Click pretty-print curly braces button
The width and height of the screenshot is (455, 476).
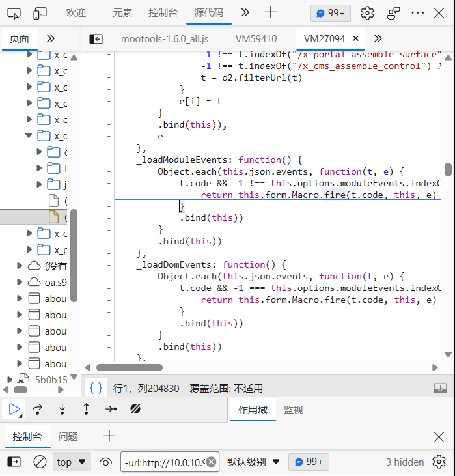96,388
